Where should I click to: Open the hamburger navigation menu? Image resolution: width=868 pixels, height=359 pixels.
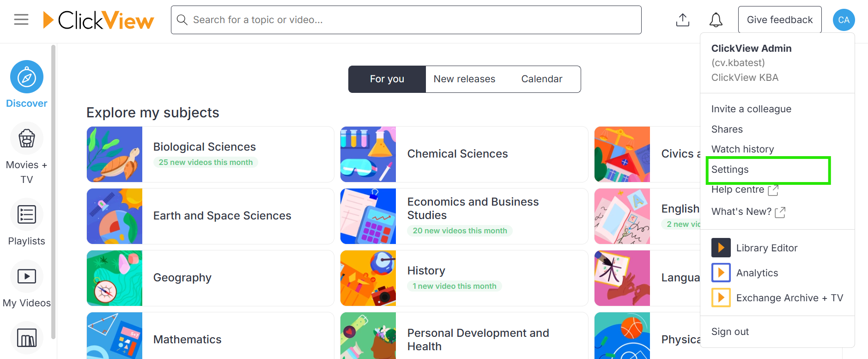[21, 19]
